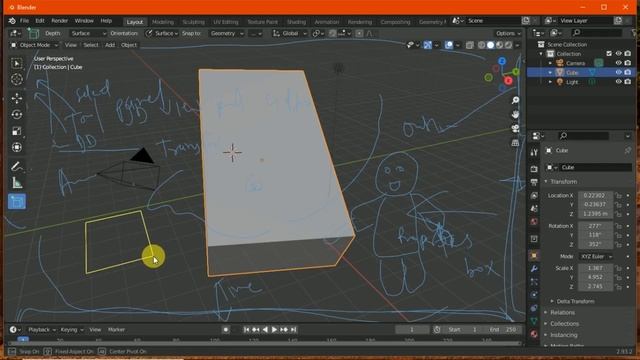Screen dimensions: 640x360
Task: Disable Light in renders camera icon
Action: [x=628, y=82]
